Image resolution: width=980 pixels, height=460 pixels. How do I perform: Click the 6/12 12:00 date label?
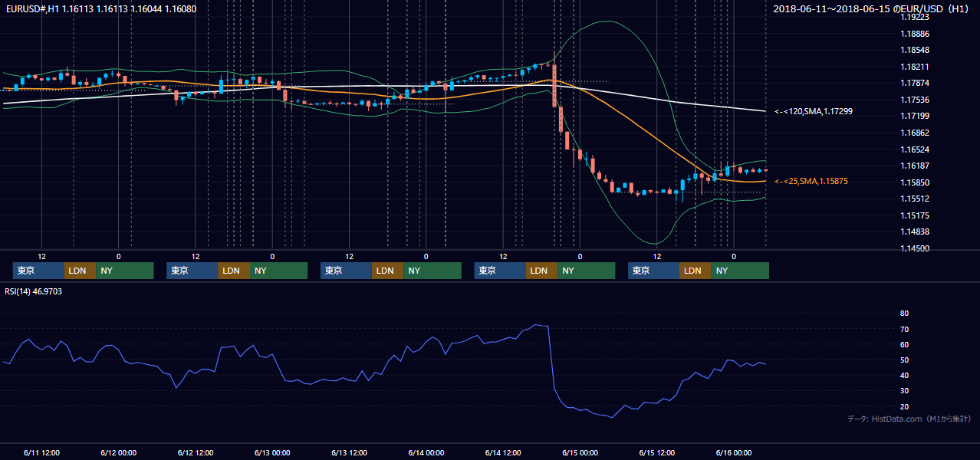point(196,453)
